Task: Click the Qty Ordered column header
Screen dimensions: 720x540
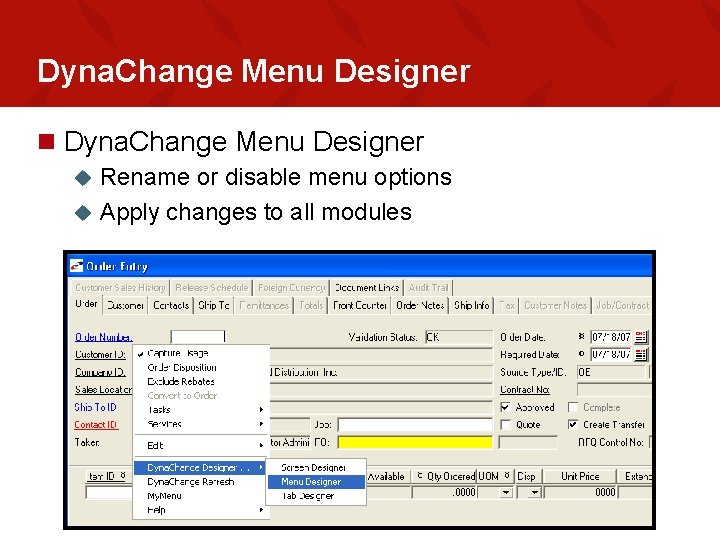Action: tap(444, 476)
